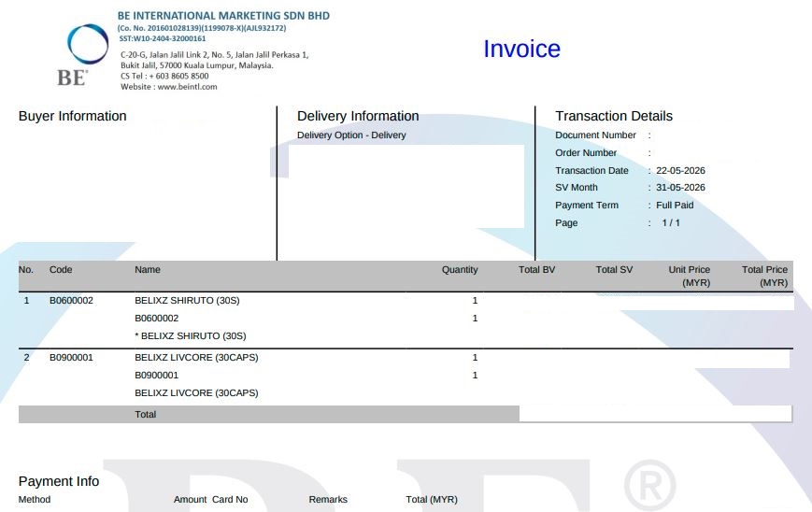812x512 pixels.
Task: Click 'B0900001' sub-line under Name column
Action: pos(156,376)
